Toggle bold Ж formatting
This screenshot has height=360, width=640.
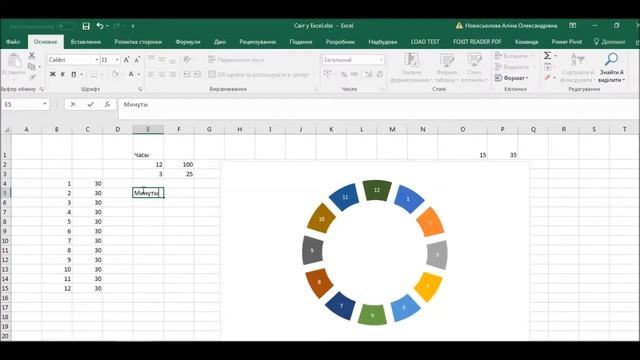[53, 74]
